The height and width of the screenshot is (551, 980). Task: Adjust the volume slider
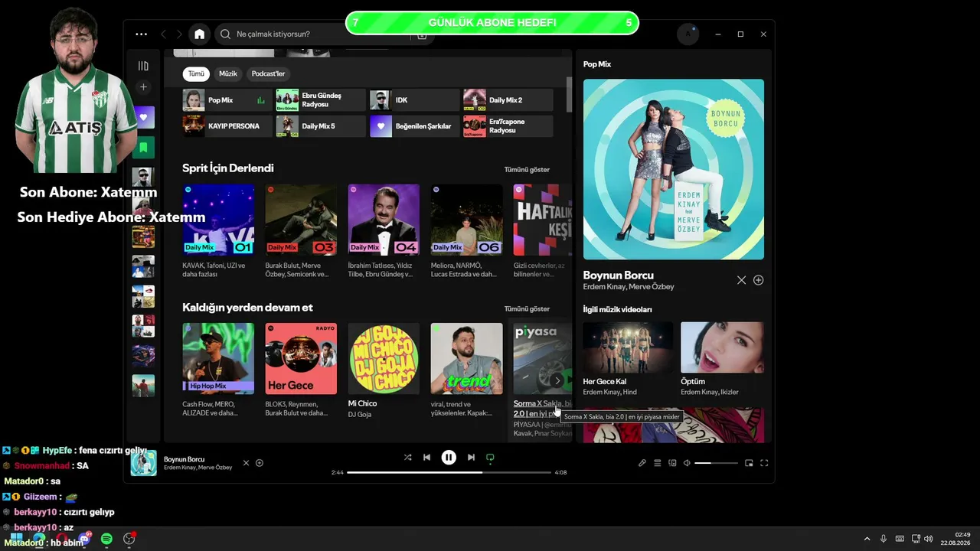point(716,463)
